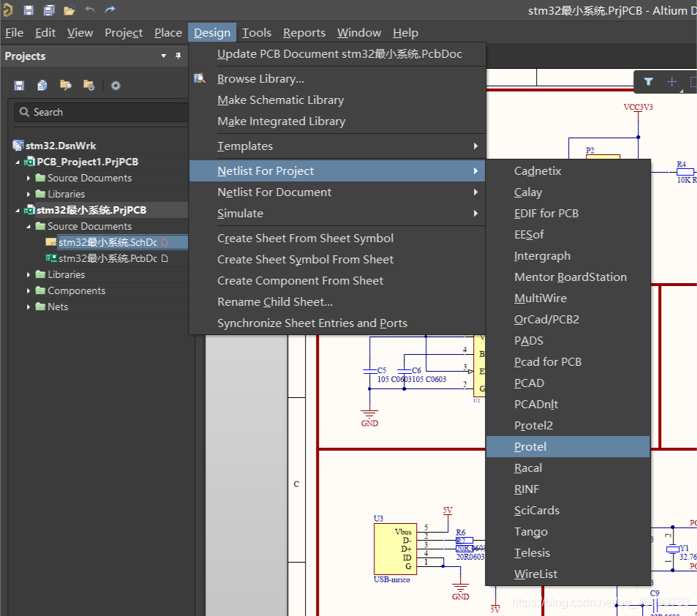Click the filter funnel icon in schematic toolbar
697x616 pixels.
tap(648, 82)
